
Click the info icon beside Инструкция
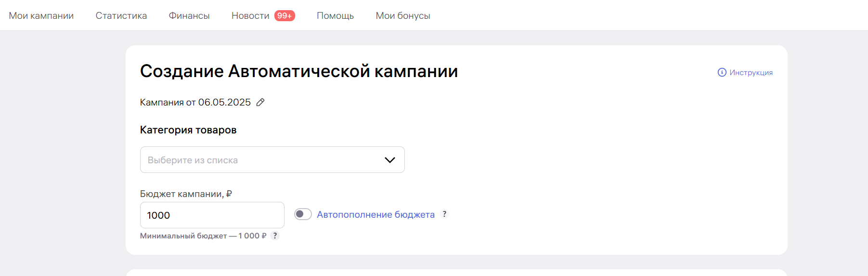(722, 72)
